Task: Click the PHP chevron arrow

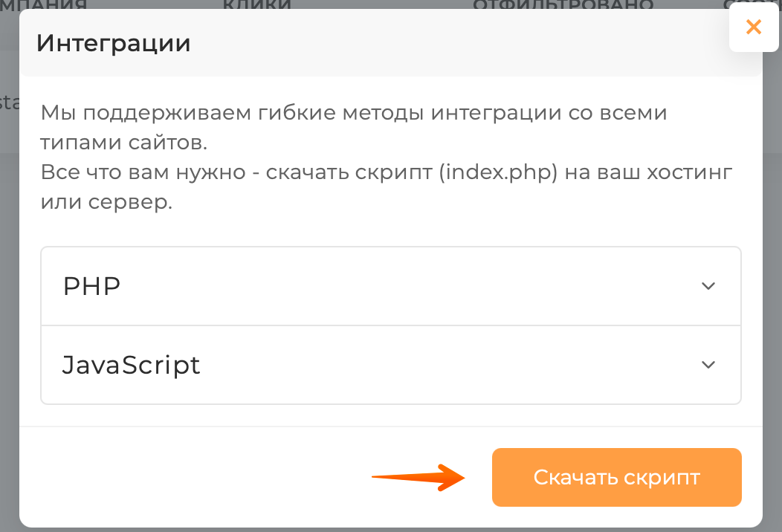Action: click(708, 286)
